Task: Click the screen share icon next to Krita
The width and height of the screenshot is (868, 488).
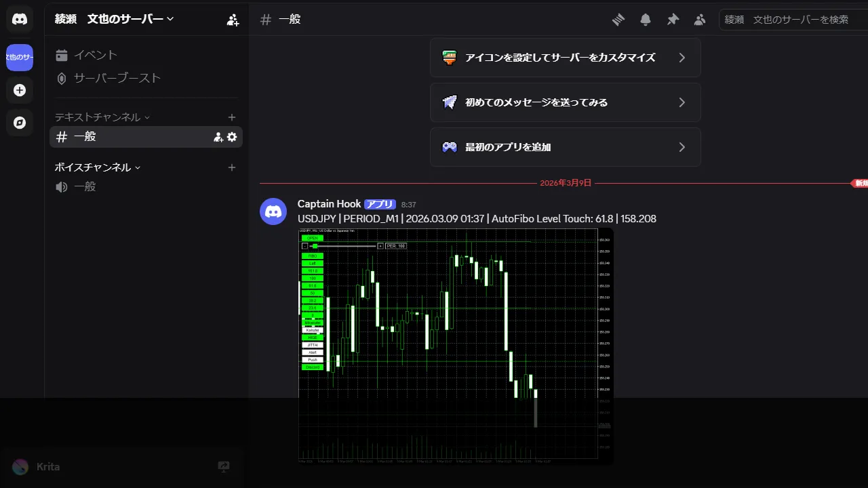Action: tap(223, 466)
